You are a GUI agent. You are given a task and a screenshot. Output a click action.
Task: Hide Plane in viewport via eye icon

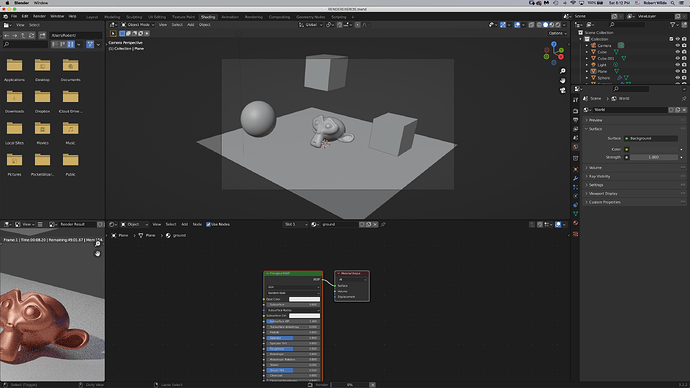pyautogui.click(x=677, y=71)
